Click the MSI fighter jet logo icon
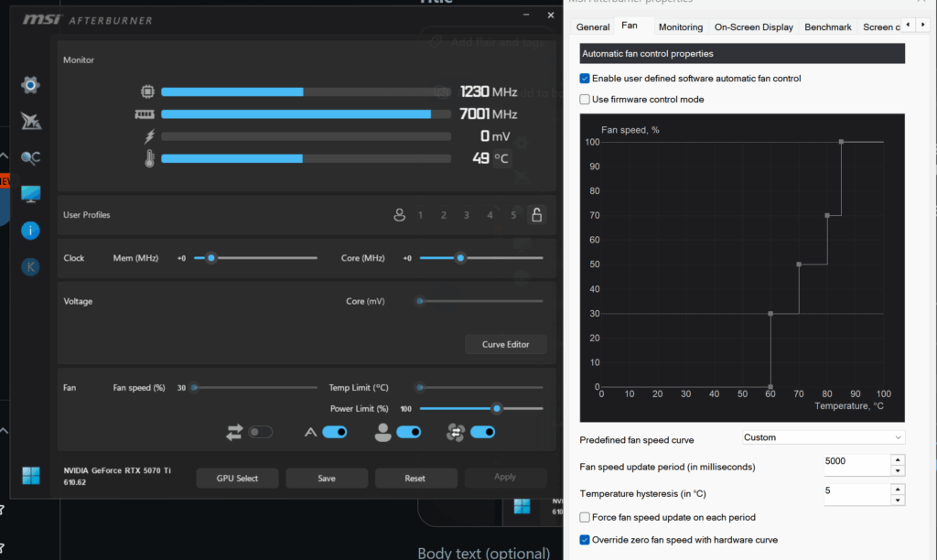The image size is (937, 560). click(x=30, y=122)
